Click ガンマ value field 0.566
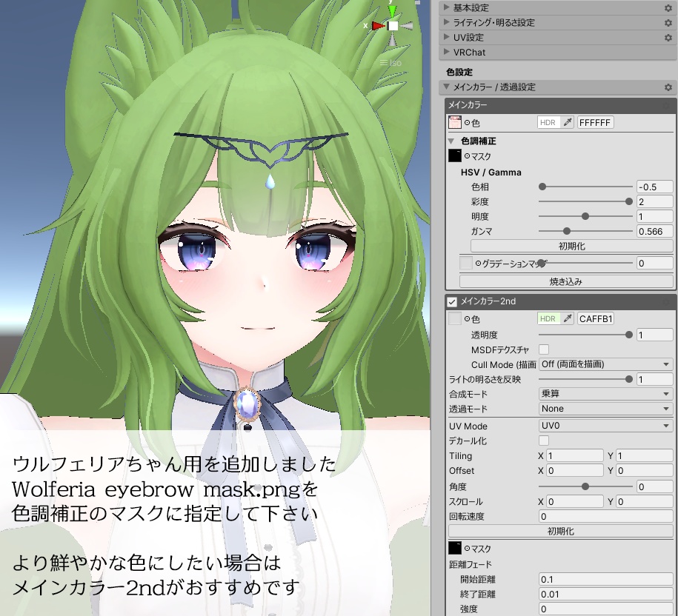The width and height of the screenshot is (678, 616). point(654,232)
